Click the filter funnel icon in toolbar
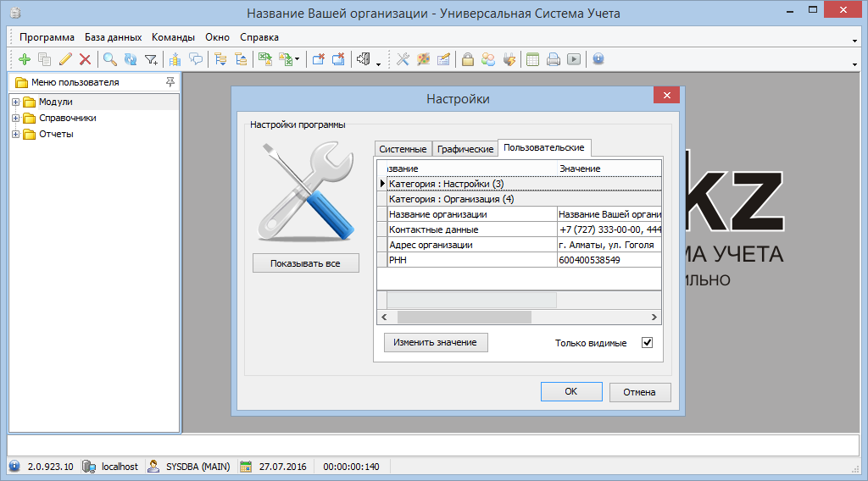 click(151, 59)
